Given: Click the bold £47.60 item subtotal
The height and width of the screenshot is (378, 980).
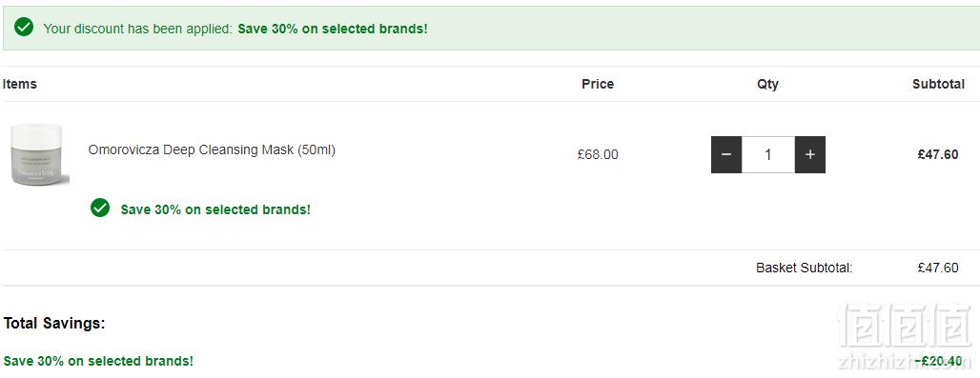Looking at the screenshot, I should (x=937, y=154).
